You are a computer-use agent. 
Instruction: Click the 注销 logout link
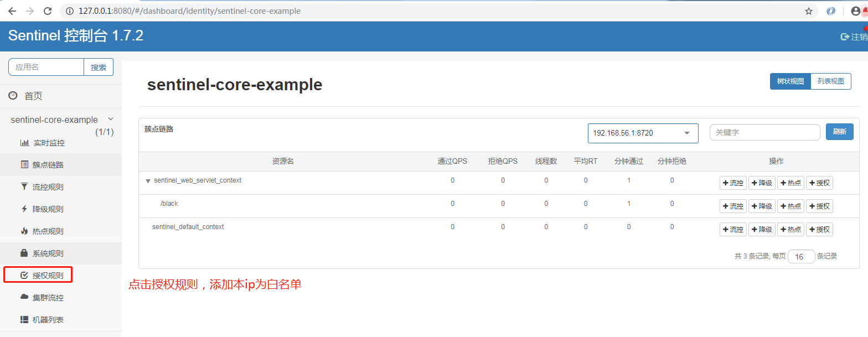[854, 37]
